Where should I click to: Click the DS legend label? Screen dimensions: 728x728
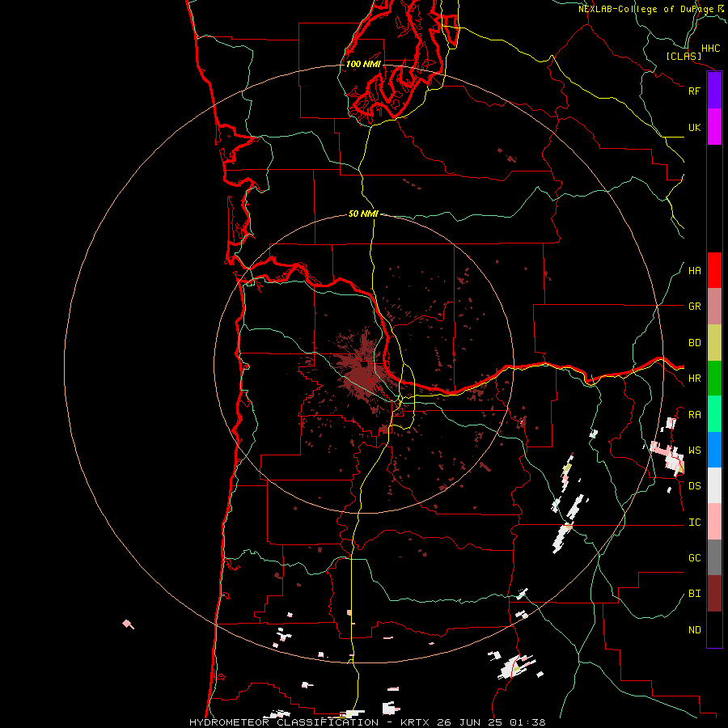694,486
